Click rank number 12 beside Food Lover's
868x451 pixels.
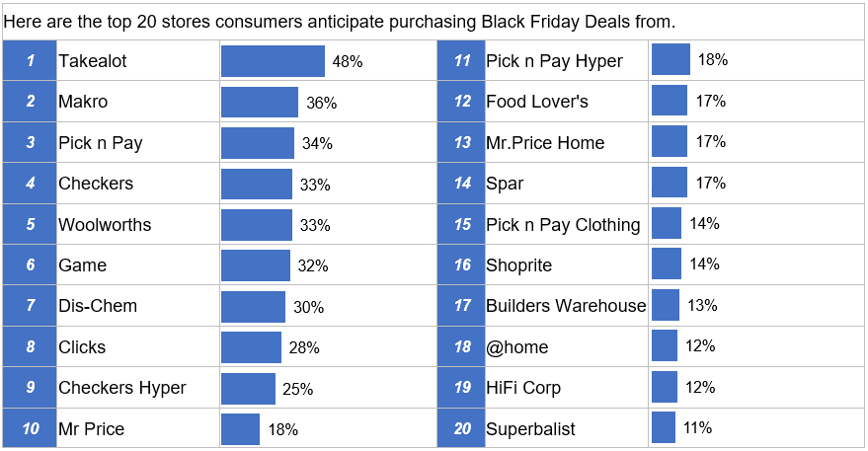tap(462, 102)
